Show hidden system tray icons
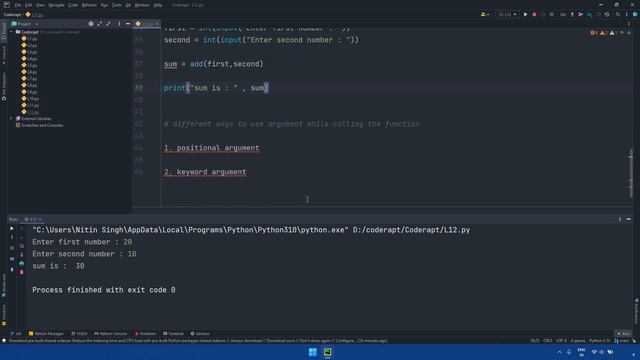This screenshot has height=360, width=640. [559, 352]
